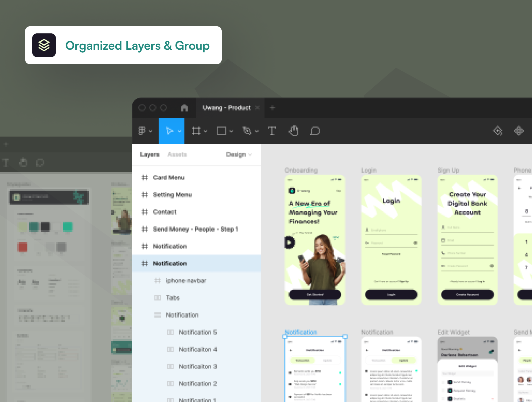The height and width of the screenshot is (402, 532).
Task: Switch to the Uwang - Product tab
Action: coord(226,108)
